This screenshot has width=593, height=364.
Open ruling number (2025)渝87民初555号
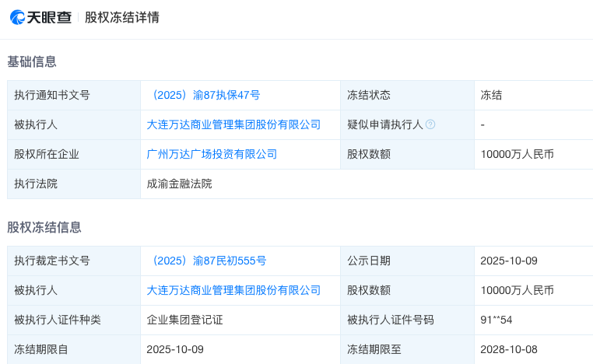point(207,261)
